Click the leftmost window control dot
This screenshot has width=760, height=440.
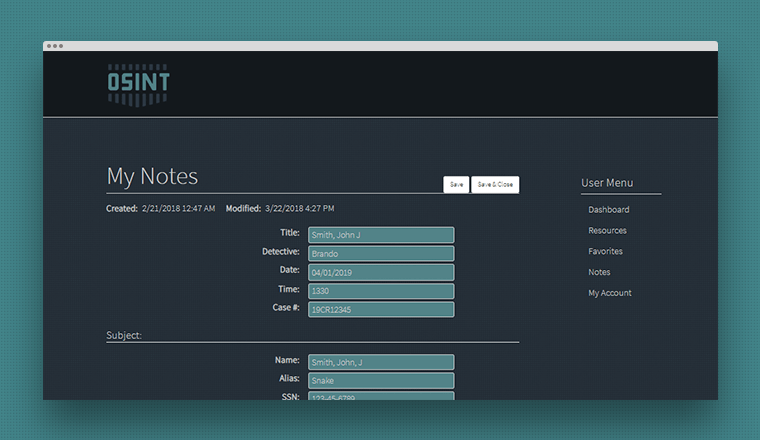pyautogui.click(x=49, y=46)
